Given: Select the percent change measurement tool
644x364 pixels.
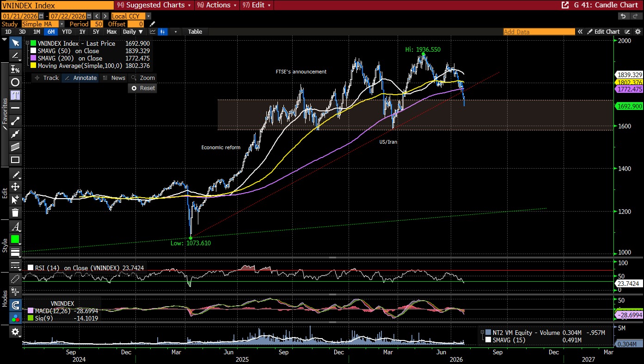Looking at the screenshot, I should [15, 69].
